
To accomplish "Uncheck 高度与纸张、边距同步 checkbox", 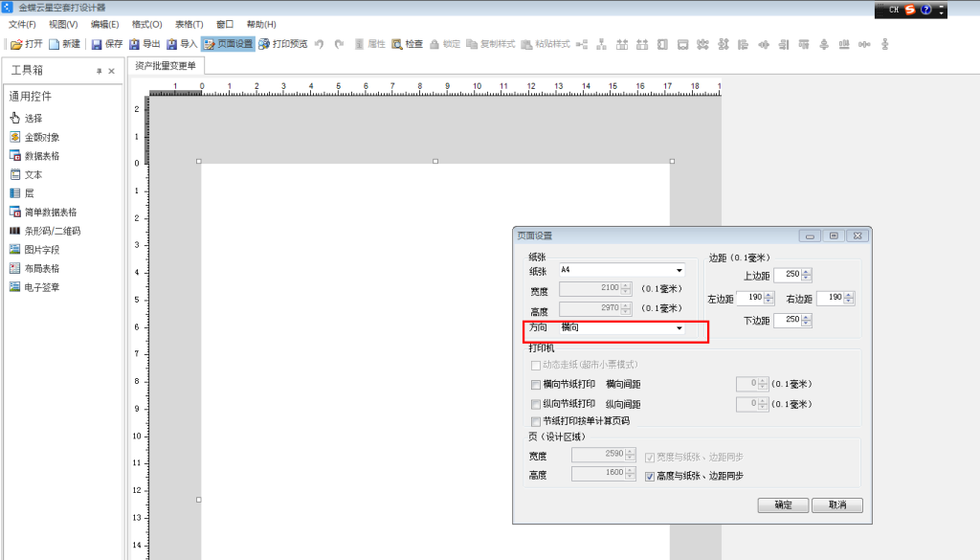I will 650,476.
